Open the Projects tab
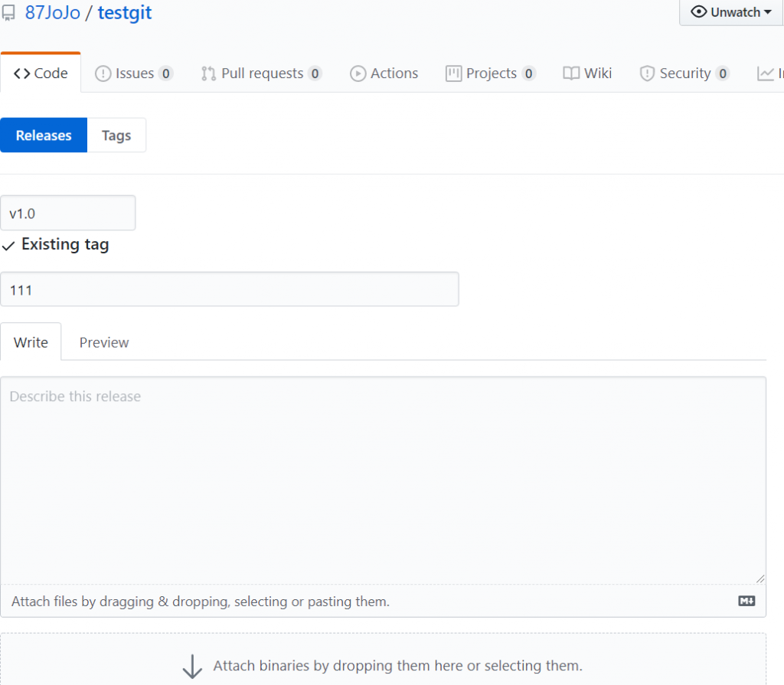Viewport: 784px width, 685px height. tap(491, 73)
